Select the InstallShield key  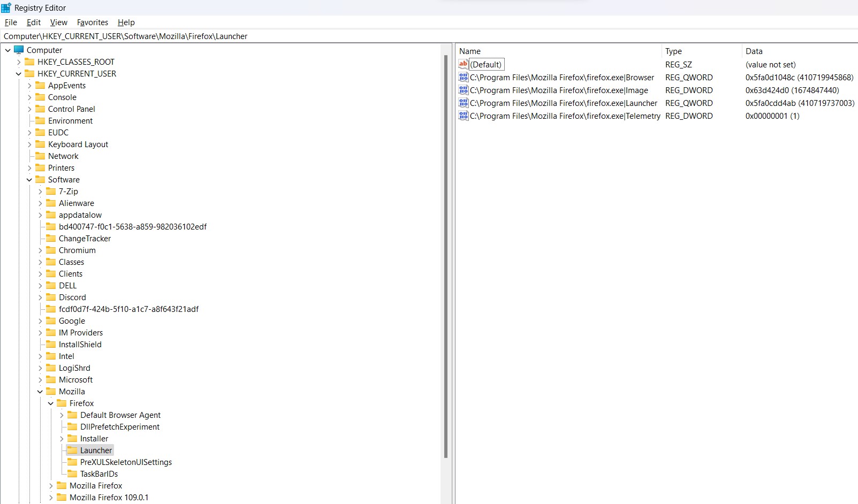80,345
